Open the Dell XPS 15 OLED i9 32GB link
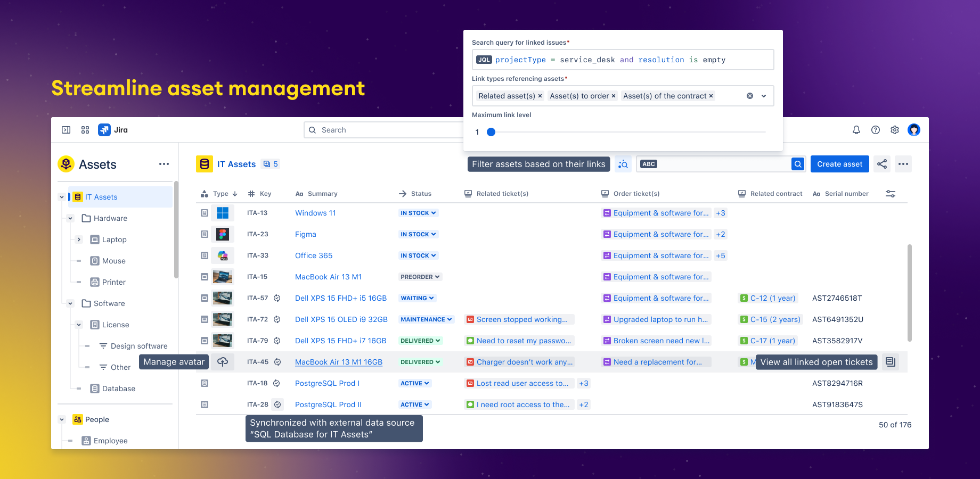Image resolution: width=980 pixels, height=479 pixels. tap(341, 319)
